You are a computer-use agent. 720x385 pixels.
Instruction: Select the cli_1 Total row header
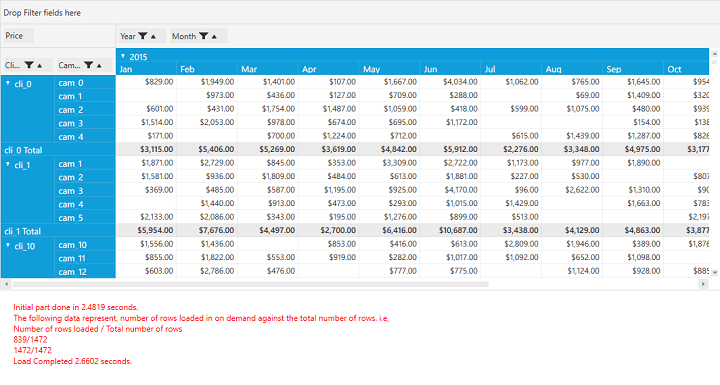tap(58, 231)
